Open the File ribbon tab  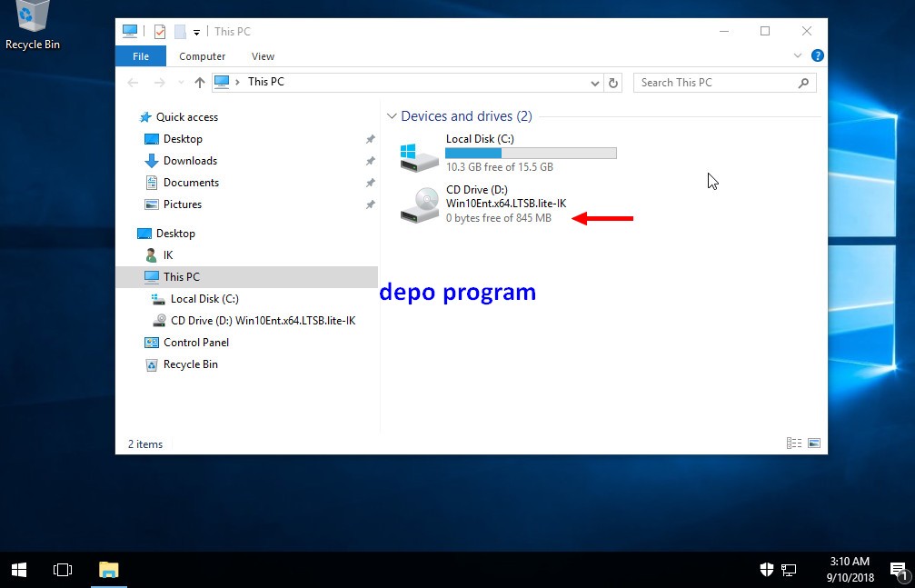click(141, 56)
